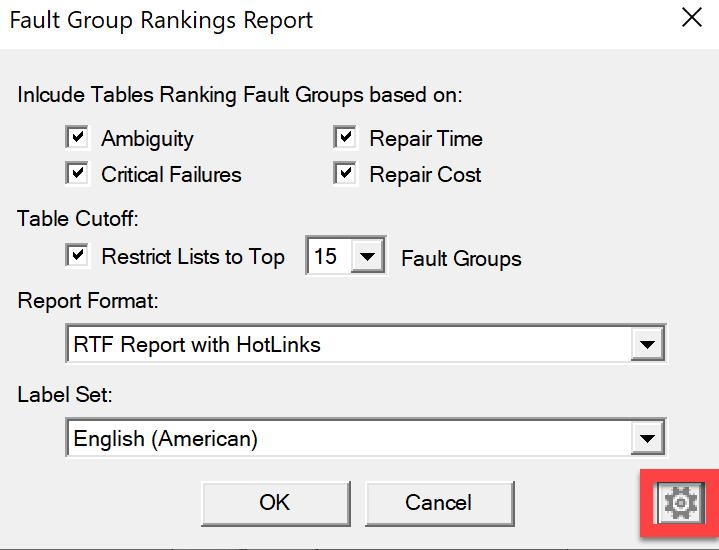Image resolution: width=719 pixels, height=550 pixels.
Task: Expand the Label Set dropdown arrow
Action: pyautogui.click(x=647, y=438)
